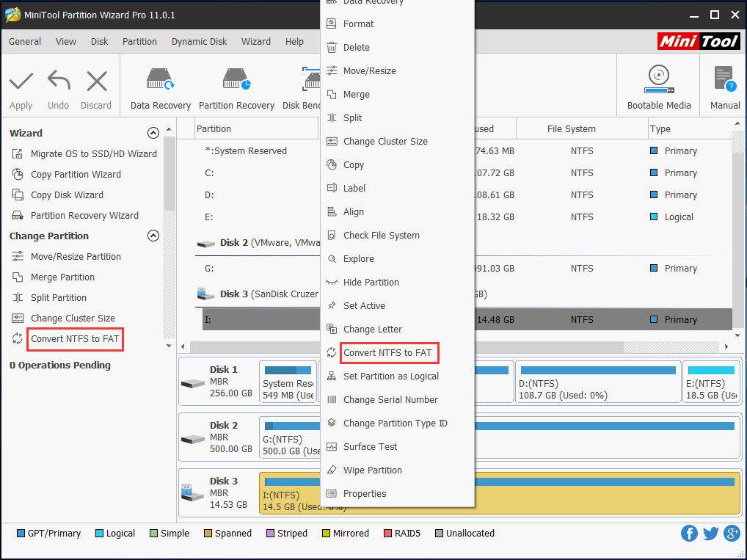Choose Align in the context menu
This screenshot has width=747, height=560.
tap(397, 211)
